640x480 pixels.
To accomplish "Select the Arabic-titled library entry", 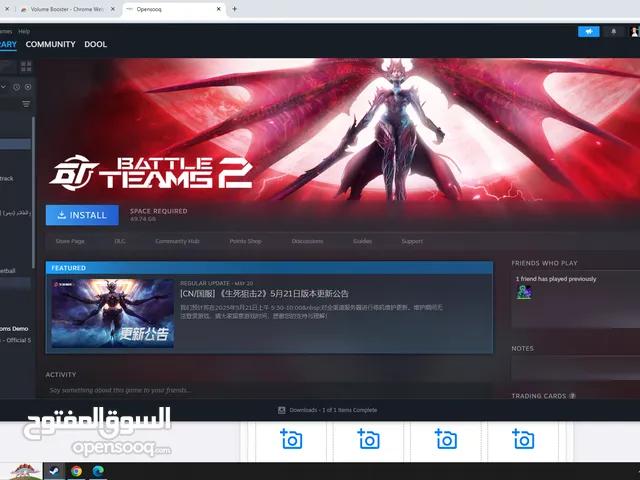I will pos(16,213).
